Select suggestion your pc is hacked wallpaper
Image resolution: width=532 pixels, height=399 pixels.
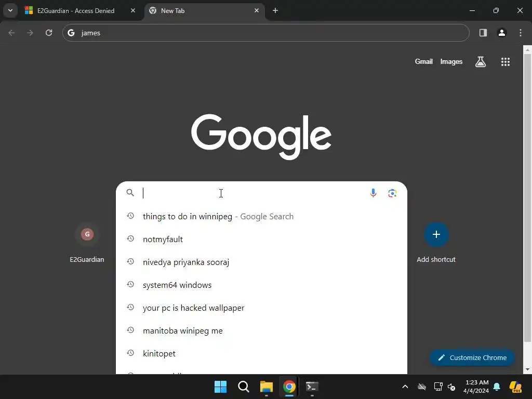(x=261, y=308)
